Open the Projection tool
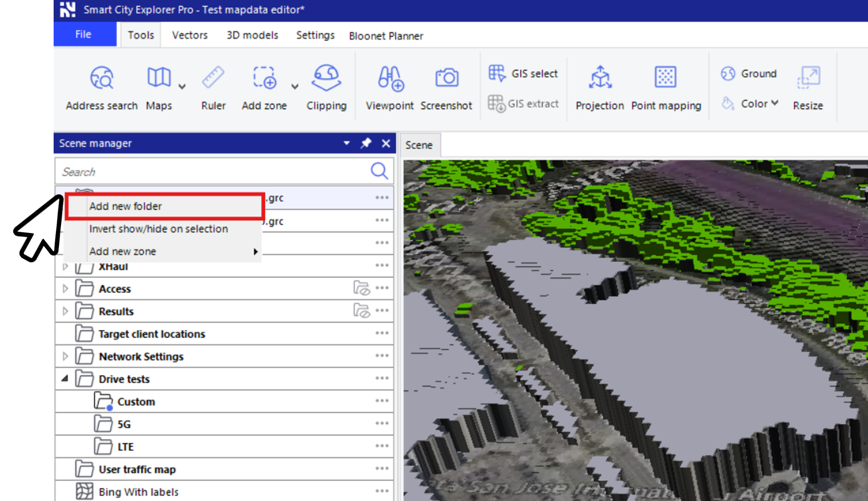This screenshot has height=501, width=868. (x=600, y=88)
